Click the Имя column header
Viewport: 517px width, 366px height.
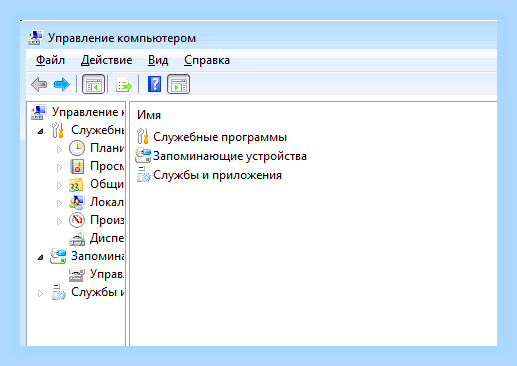coord(149,115)
